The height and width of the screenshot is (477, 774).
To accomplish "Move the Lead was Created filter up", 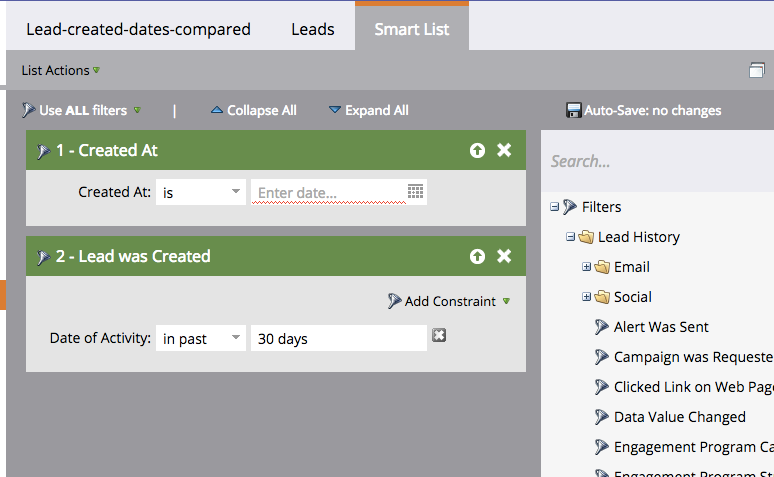I will [x=477, y=256].
